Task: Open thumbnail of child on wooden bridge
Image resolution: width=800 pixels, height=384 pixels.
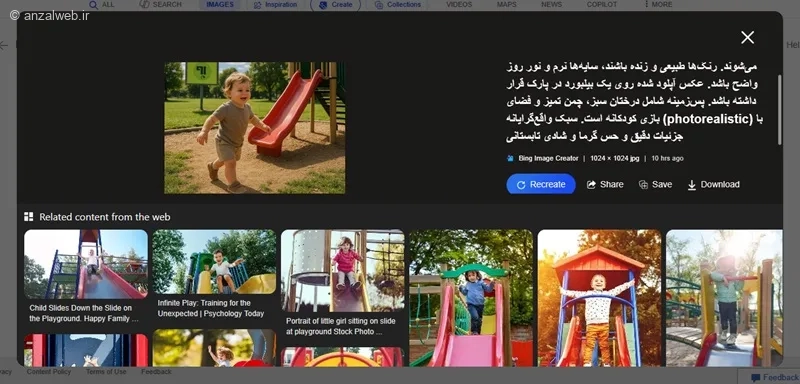Action: click(x=724, y=298)
